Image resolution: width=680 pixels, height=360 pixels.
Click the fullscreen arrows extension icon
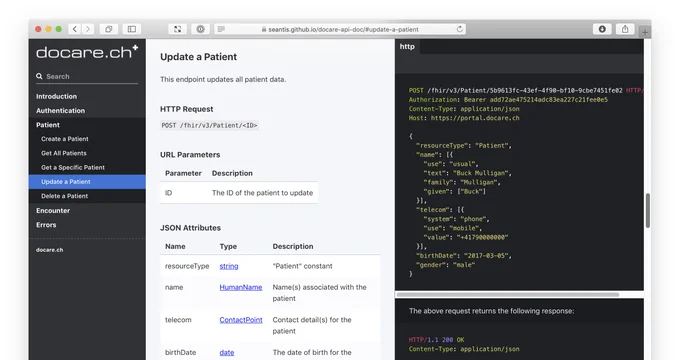coord(178,29)
